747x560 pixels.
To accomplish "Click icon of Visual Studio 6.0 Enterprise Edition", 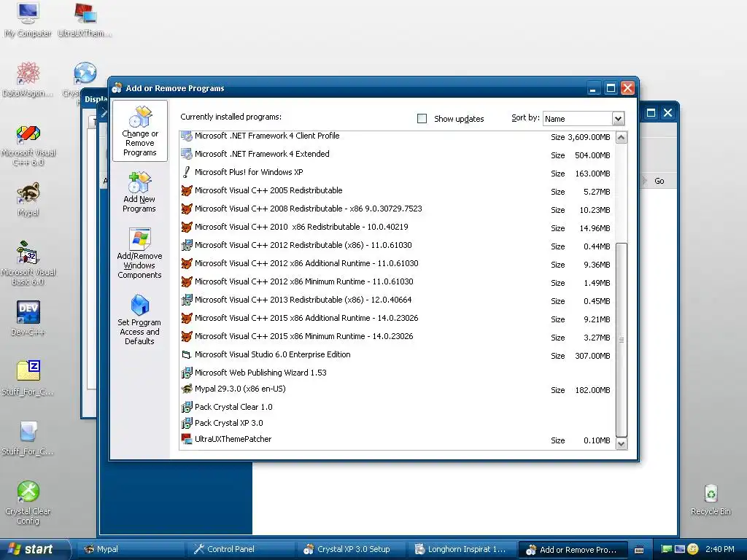I will pos(187,355).
